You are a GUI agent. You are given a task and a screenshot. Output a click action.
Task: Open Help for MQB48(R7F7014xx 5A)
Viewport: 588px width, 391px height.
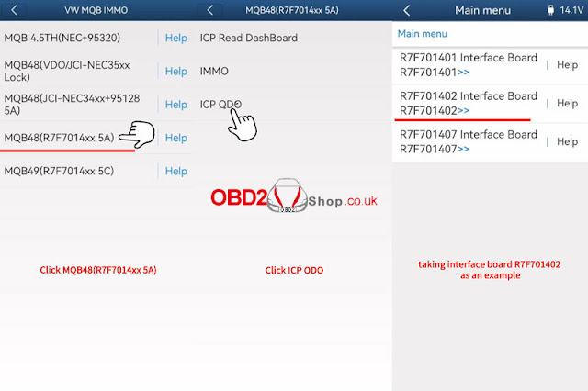pos(175,138)
